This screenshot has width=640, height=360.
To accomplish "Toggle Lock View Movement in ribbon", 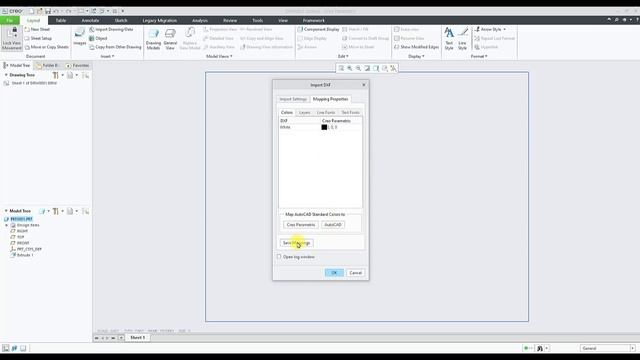I will pyautogui.click(x=11, y=39).
